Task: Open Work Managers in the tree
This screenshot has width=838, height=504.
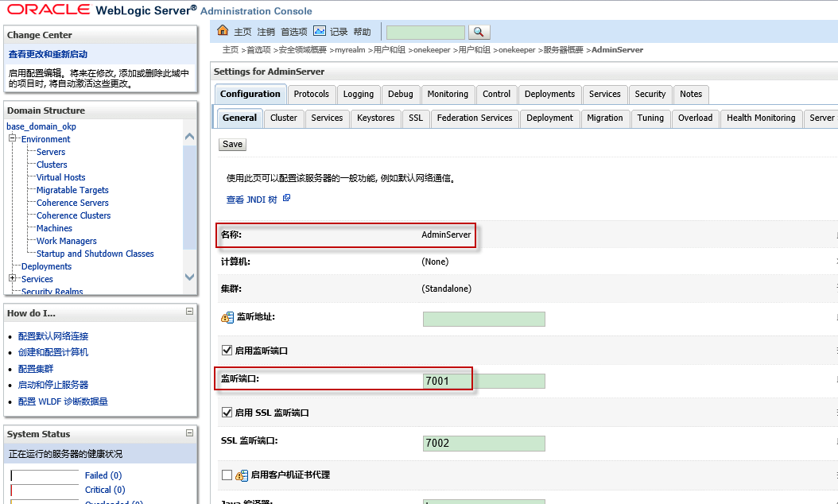Action: coord(67,241)
